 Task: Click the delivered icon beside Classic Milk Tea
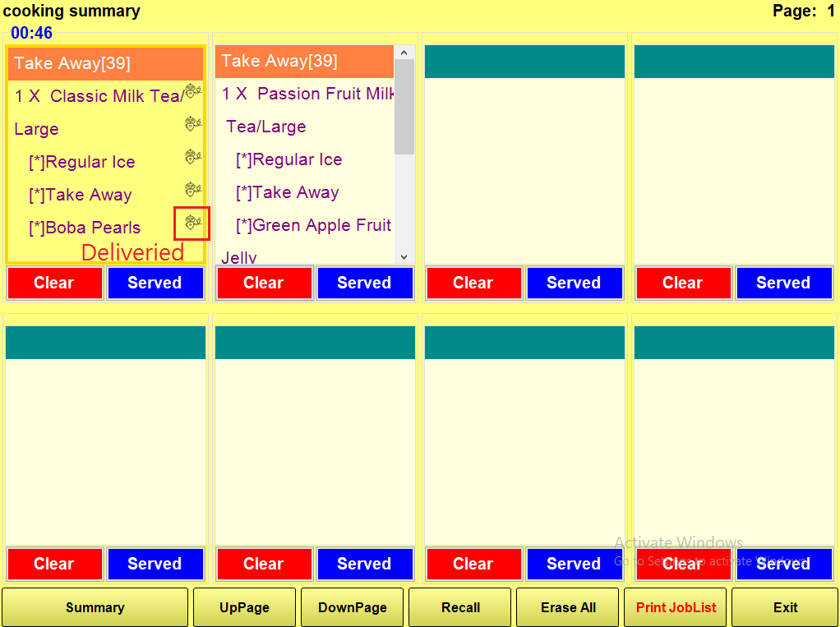tap(193, 90)
